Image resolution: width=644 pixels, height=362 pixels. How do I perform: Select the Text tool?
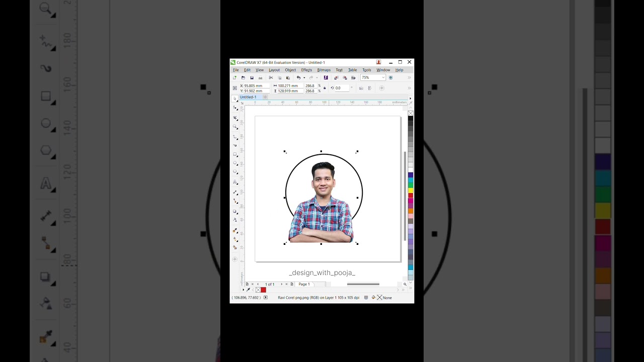click(235, 182)
